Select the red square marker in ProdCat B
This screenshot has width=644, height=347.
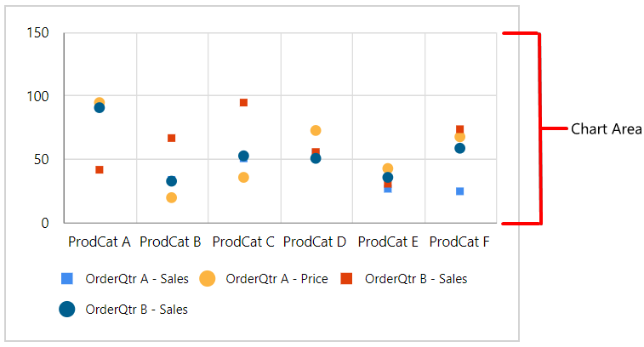[172, 138]
